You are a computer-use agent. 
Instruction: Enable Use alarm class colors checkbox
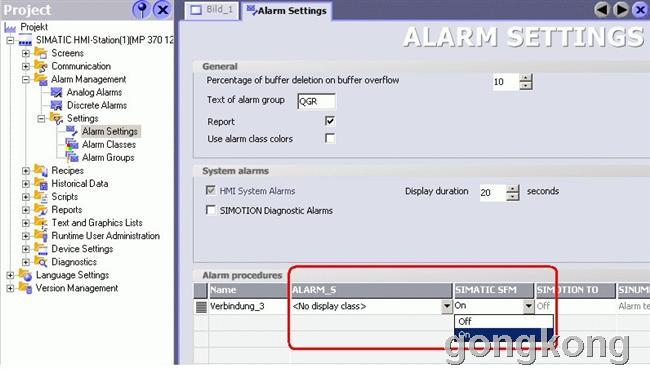(330, 138)
